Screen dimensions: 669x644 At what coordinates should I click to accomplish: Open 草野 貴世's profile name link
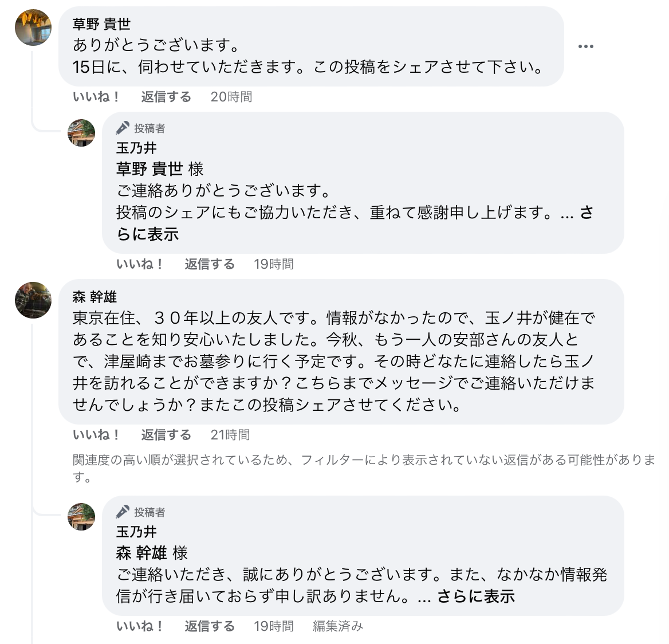coord(101,24)
